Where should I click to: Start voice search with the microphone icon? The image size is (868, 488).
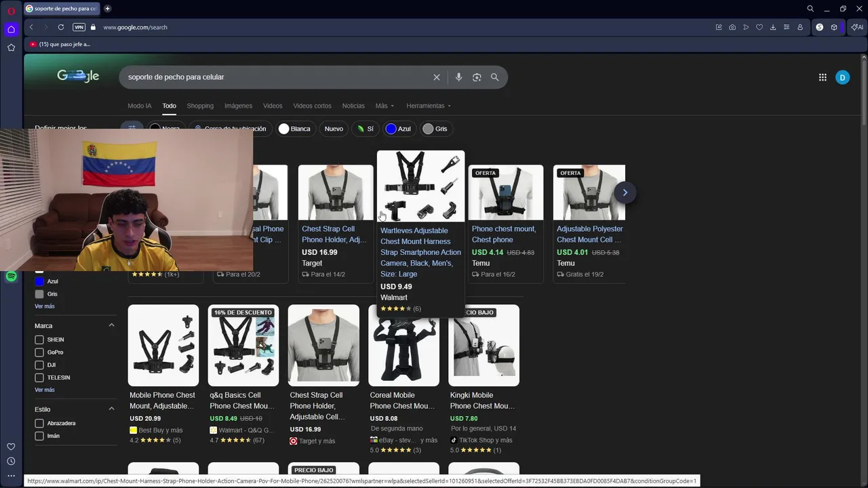click(459, 77)
